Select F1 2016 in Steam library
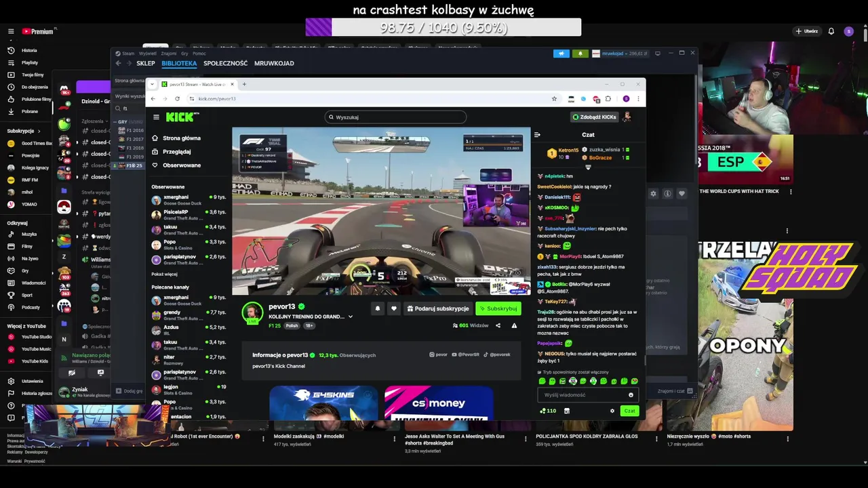This screenshot has width=868, height=488. [132, 130]
